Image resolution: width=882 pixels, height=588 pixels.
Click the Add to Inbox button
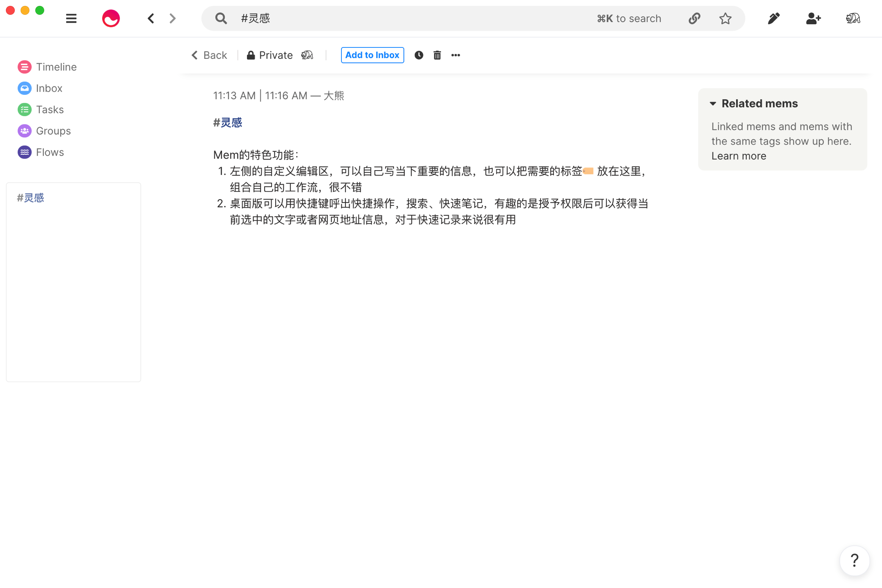[x=372, y=55]
